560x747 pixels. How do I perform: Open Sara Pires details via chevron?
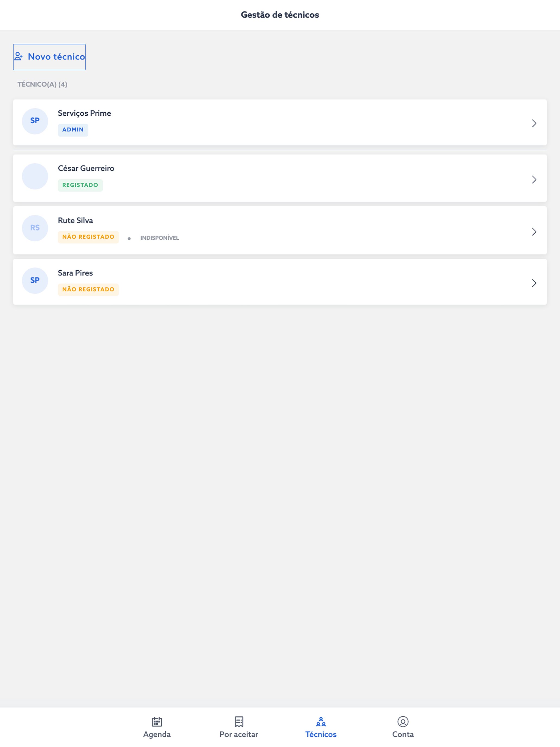(x=534, y=283)
